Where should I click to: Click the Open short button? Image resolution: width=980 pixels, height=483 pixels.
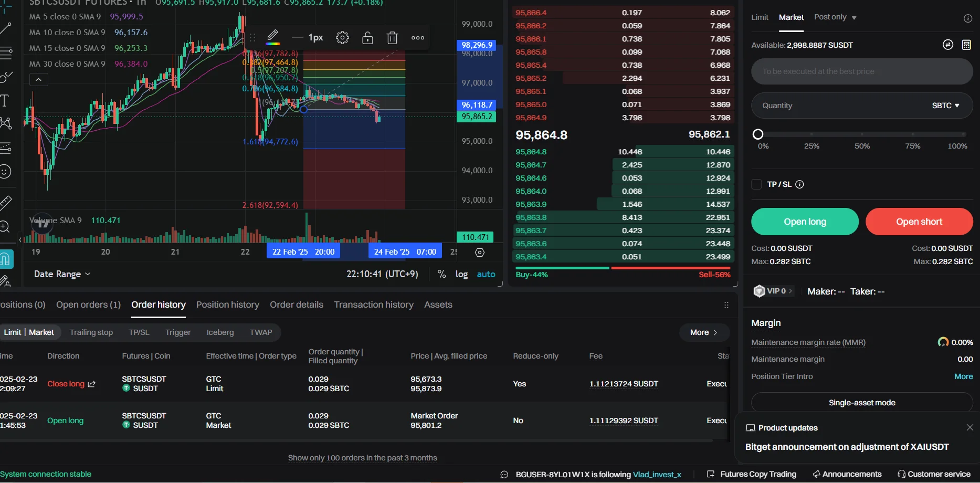[919, 222]
